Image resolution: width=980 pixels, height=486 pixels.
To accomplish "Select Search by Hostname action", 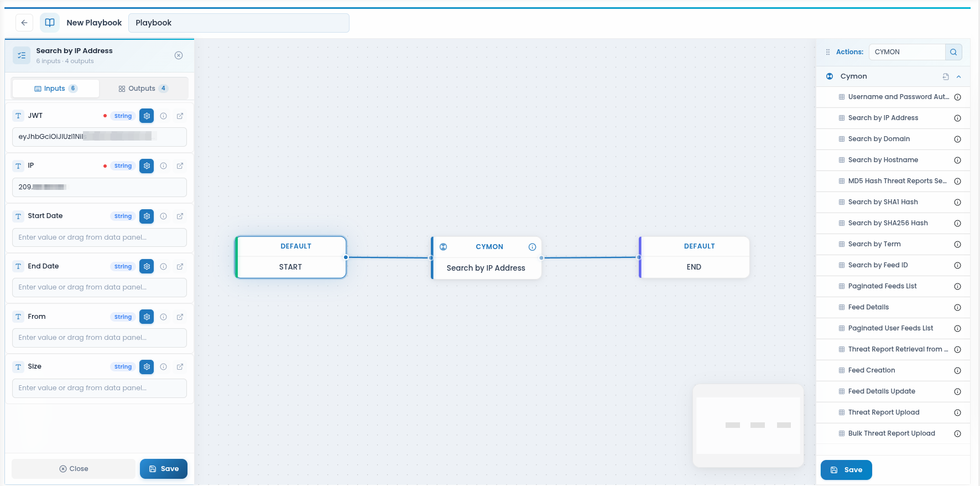I will click(x=883, y=160).
